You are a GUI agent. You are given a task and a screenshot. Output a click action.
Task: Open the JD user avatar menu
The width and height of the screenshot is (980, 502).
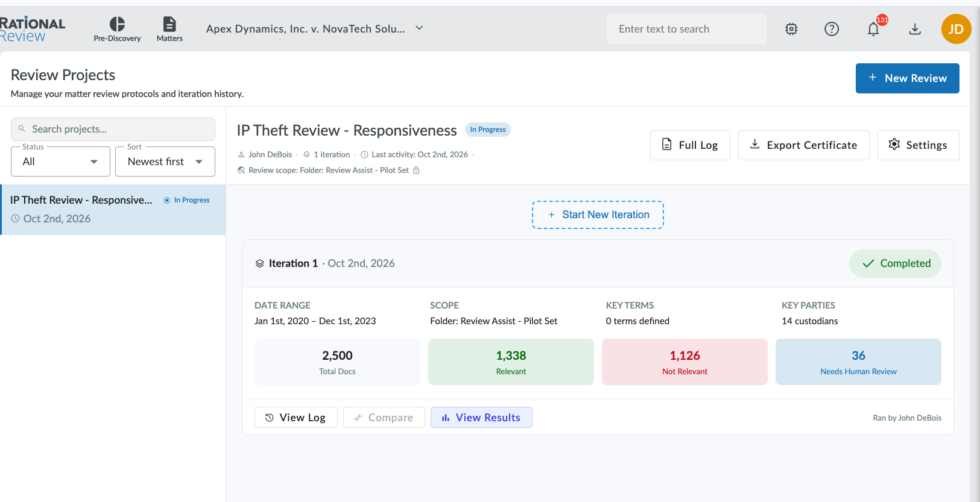[x=956, y=29]
